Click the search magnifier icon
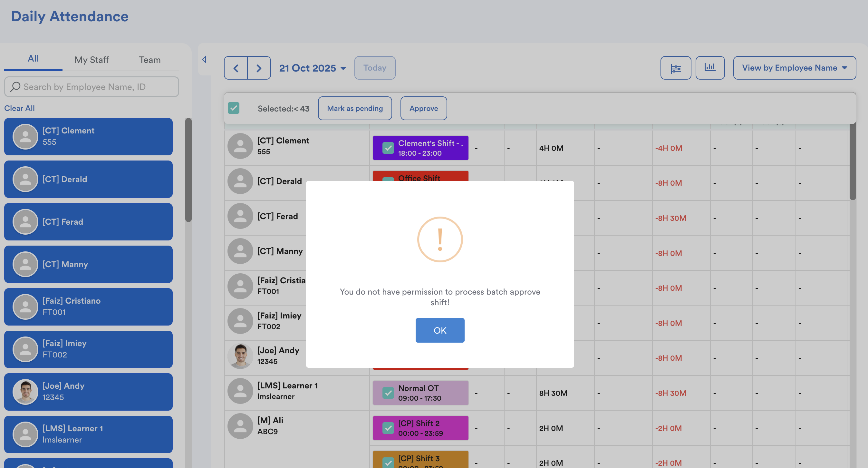The image size is (868, 468). click(15, 87)
